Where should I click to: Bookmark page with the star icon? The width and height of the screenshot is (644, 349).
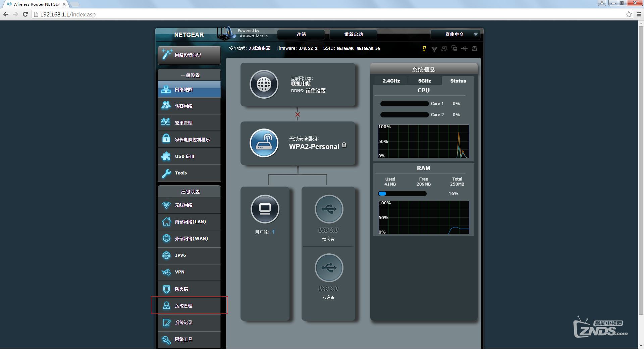pos(629,14)
